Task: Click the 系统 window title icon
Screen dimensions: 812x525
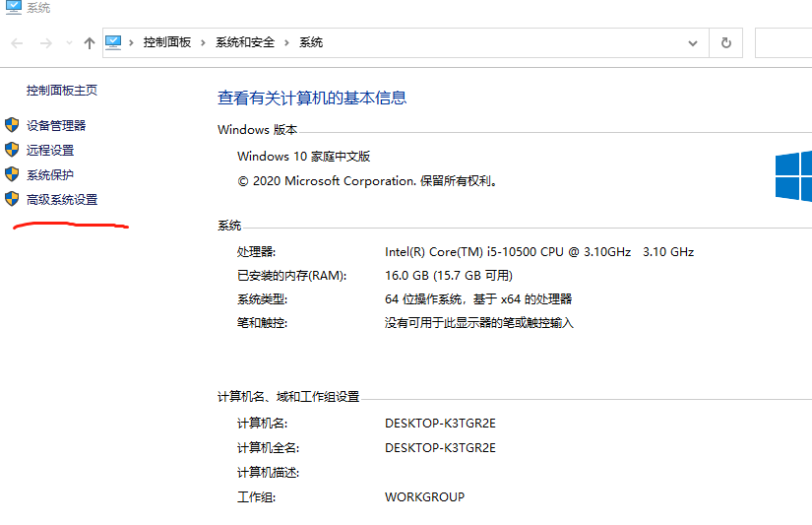Action: point(14,7)
